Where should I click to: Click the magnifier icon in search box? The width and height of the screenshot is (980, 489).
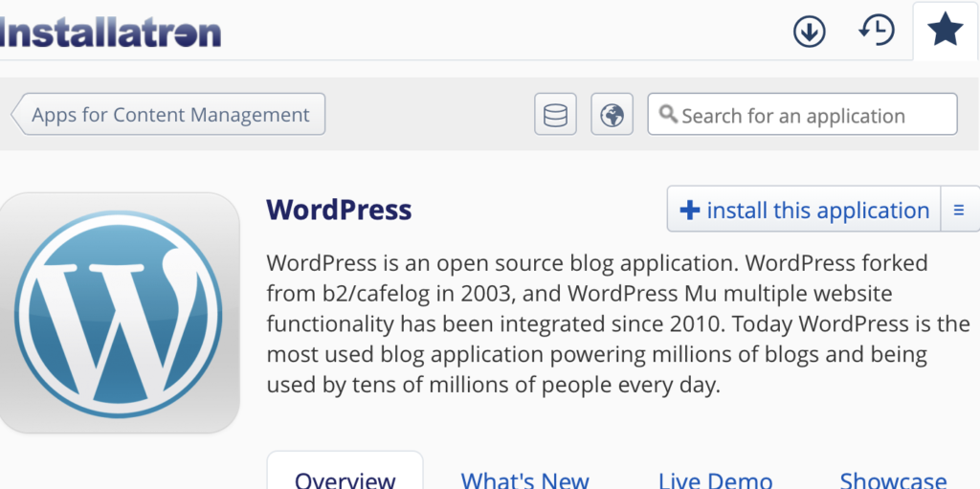[x=668, y=114]
